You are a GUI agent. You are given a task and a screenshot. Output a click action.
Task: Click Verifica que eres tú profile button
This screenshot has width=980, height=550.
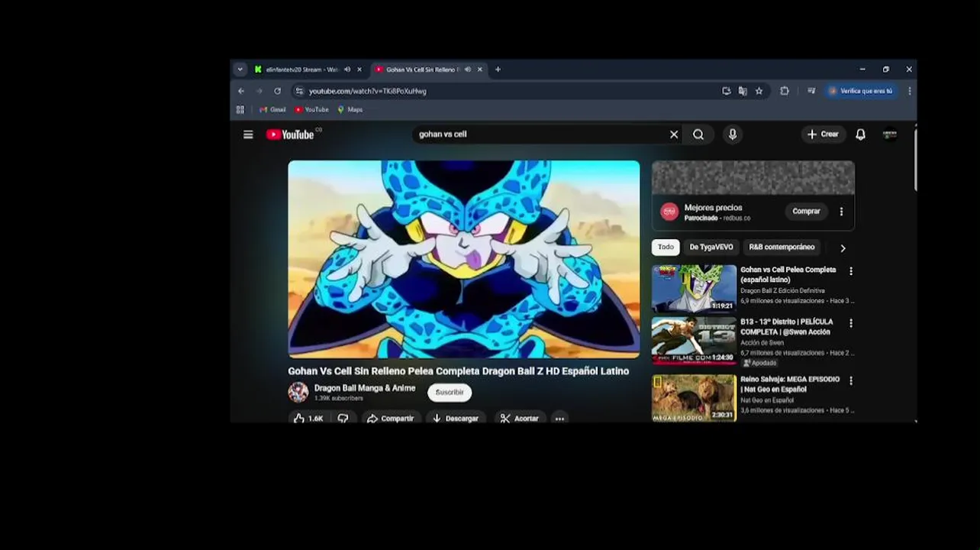click(x=861, y=91)
